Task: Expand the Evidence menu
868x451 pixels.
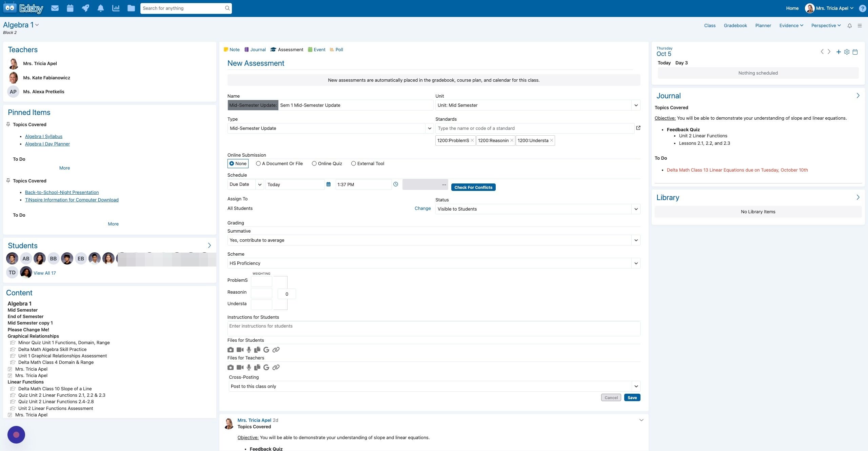Action: (x=791, y=25)
